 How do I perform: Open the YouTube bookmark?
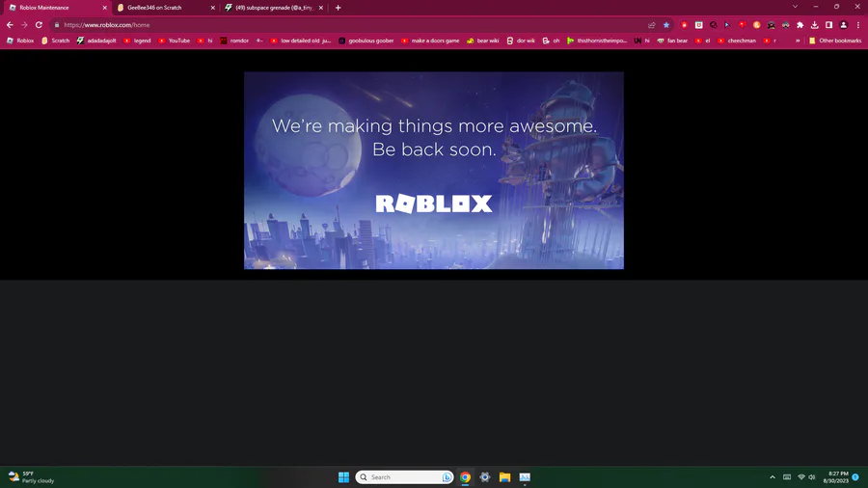point(174,41)
